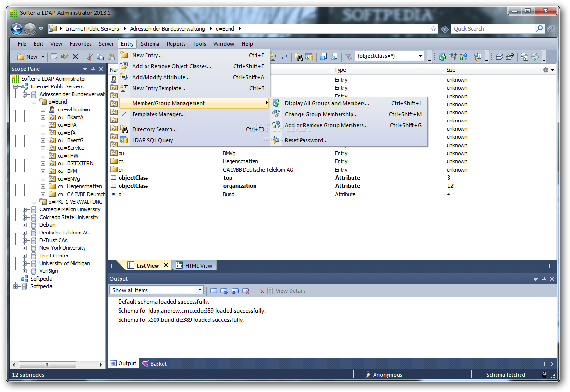Choose Change Group Membership... submenu item
Image resolution: width=570 pixels, height=392 pixels.
[349, 114]
